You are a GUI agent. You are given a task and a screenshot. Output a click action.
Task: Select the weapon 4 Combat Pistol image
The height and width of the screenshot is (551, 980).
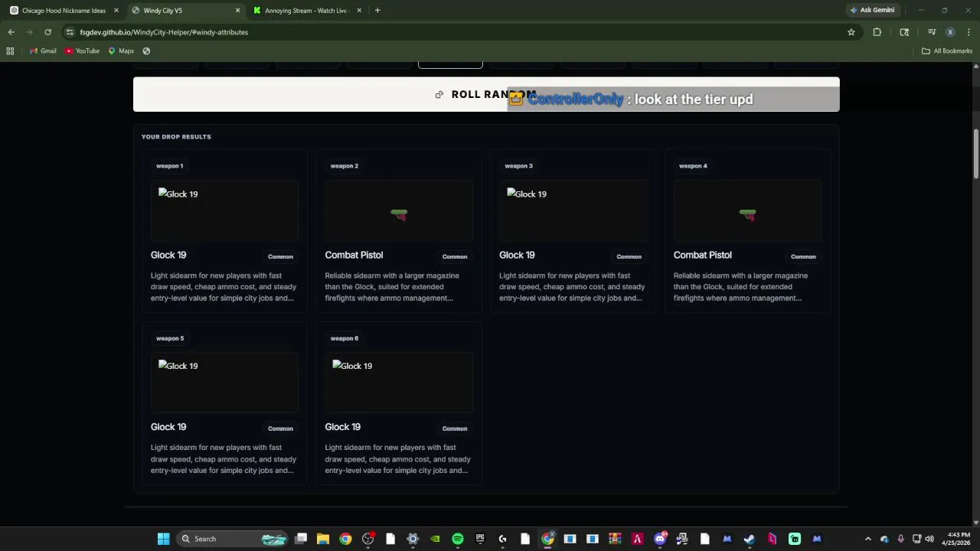tap(747, 210)
